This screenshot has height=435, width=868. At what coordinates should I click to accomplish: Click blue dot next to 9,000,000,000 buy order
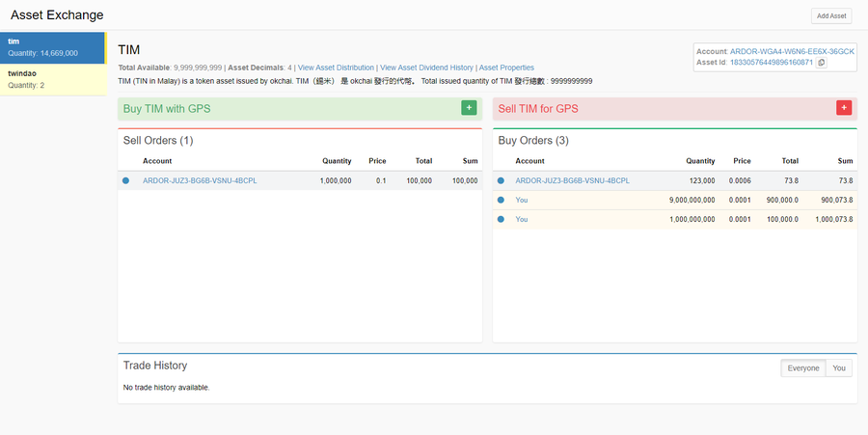point(501,200)
